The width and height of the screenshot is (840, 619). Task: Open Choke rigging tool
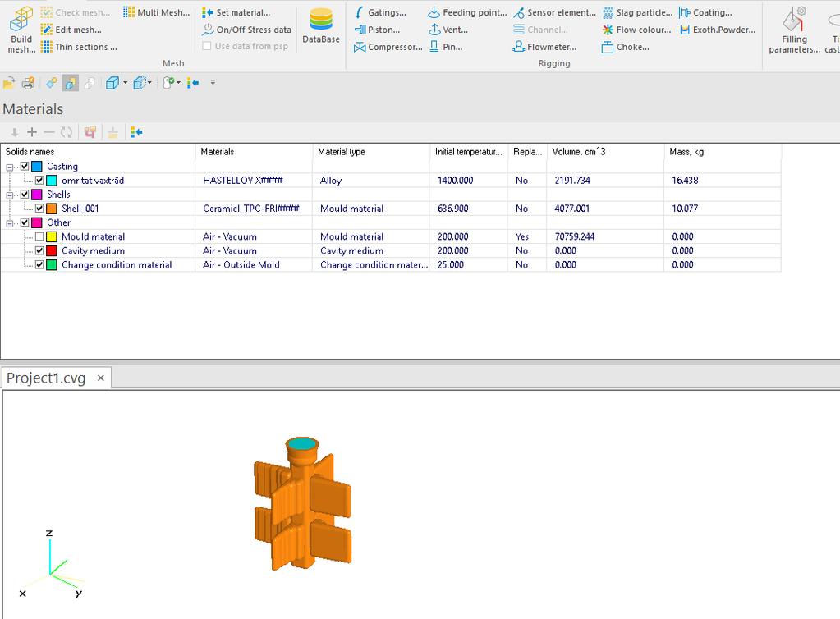click(x=626, y=47)
